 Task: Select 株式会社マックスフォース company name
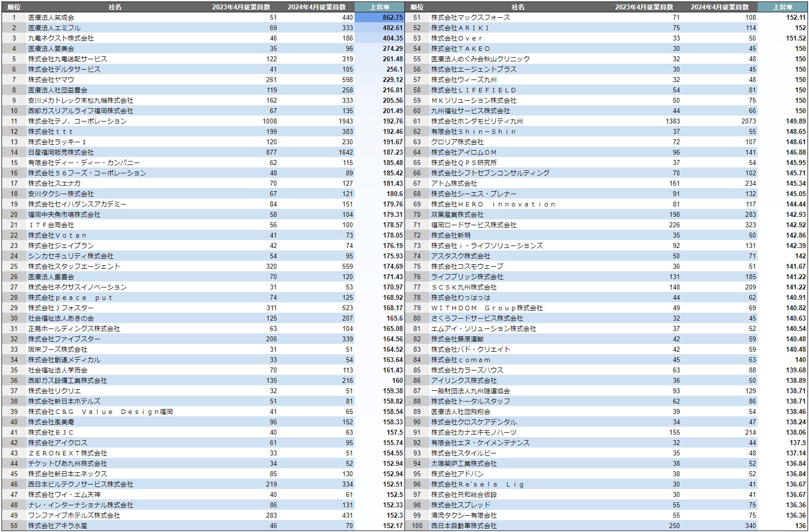[x=471, y=17]
